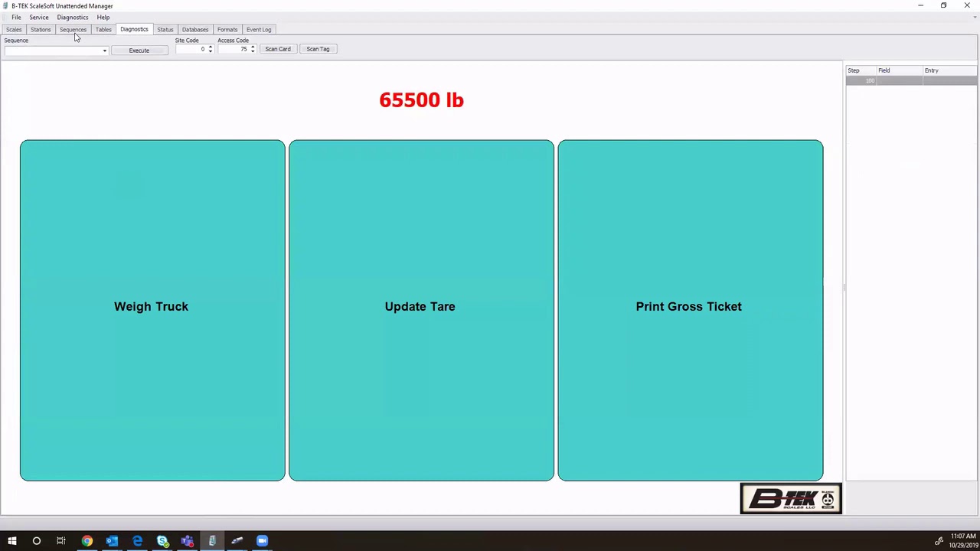Open the File menu
The image size is (980, 551).
[16, 17]
